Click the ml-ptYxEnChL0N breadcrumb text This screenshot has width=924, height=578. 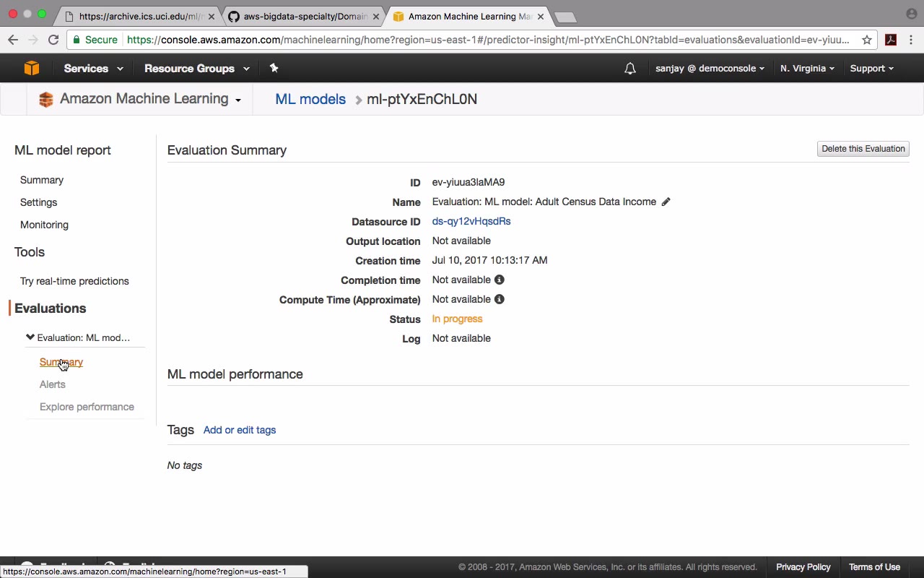click(422, 99)
